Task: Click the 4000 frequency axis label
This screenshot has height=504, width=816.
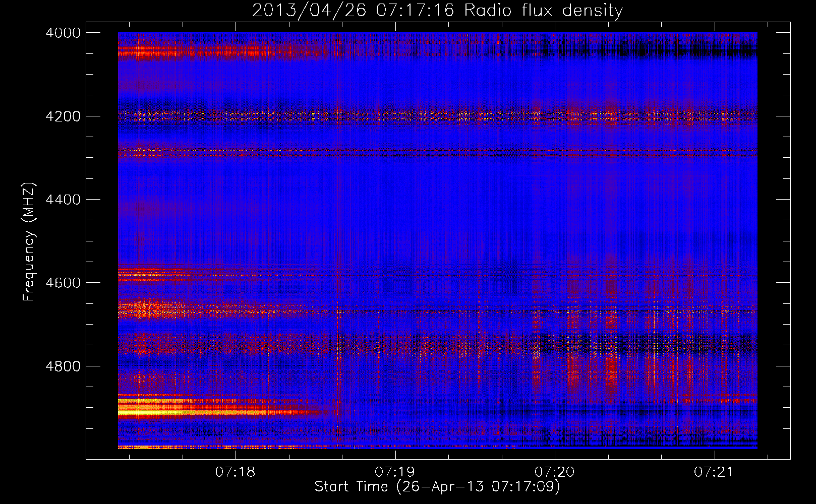Action: click(63, 33)
